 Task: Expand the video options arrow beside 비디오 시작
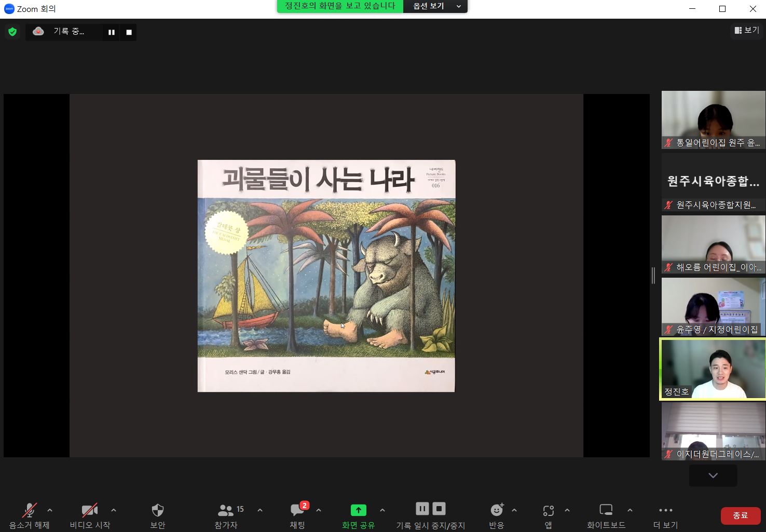(114, 510)
